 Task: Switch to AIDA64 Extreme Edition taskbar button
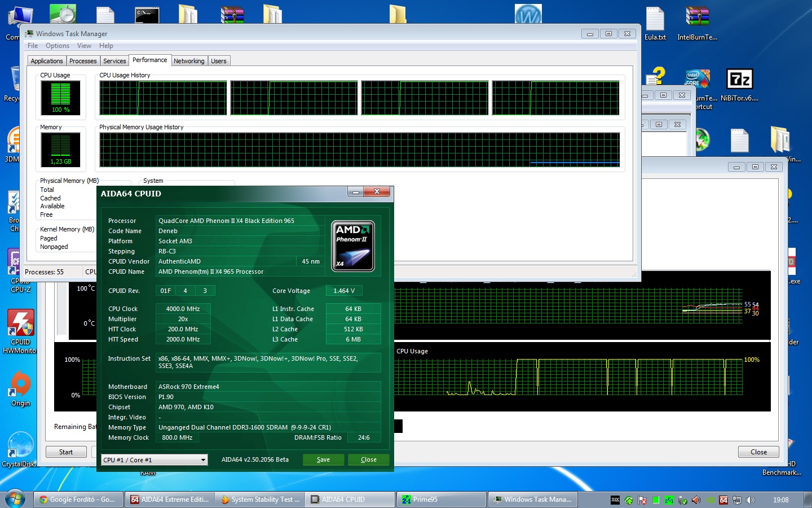click(x=170, y=500)
